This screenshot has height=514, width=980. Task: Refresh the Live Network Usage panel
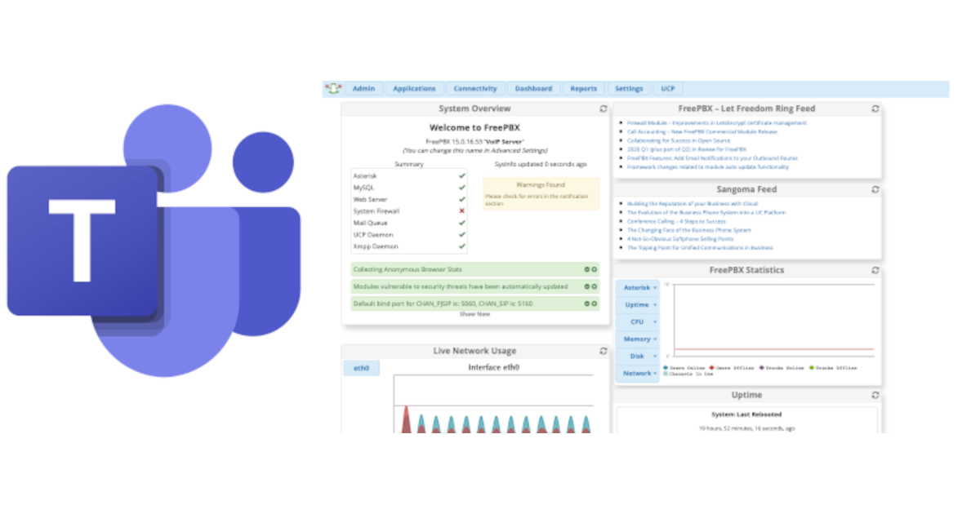point(603,351)
